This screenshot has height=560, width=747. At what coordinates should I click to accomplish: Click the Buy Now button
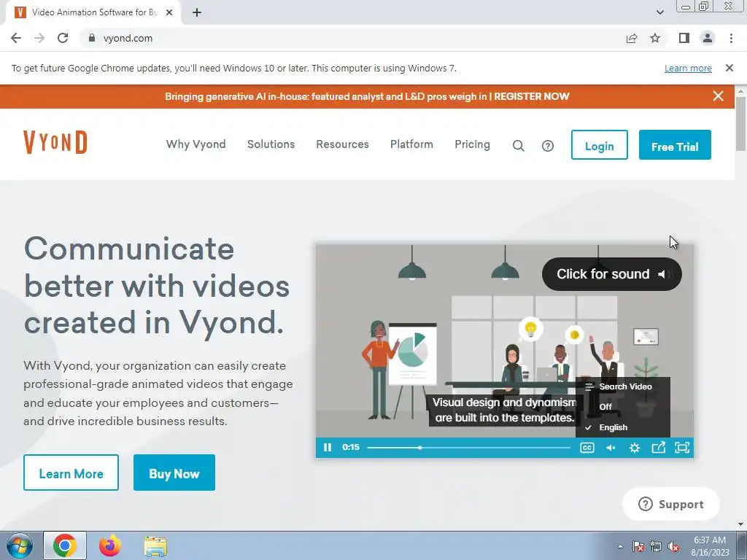(174, 472)
